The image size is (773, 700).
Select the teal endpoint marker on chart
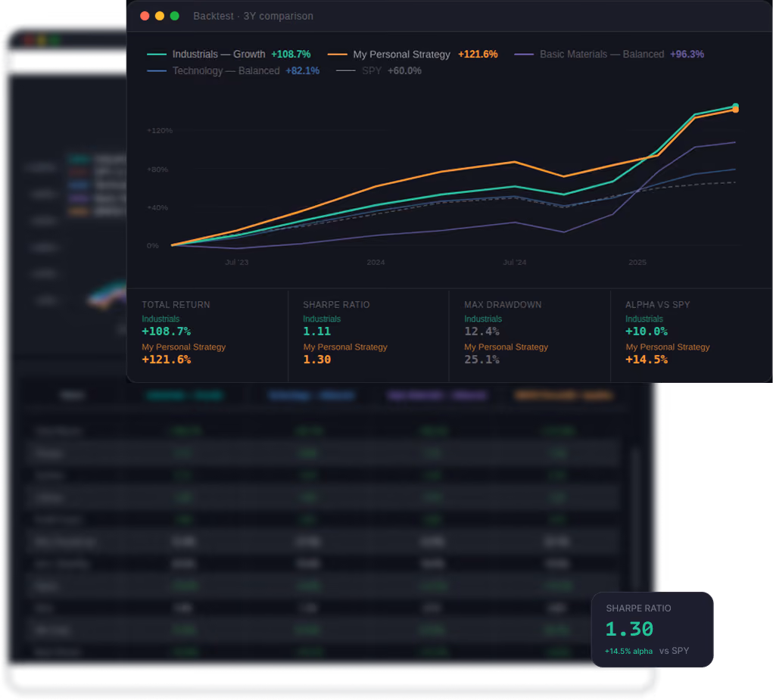(x=736, y=105)
